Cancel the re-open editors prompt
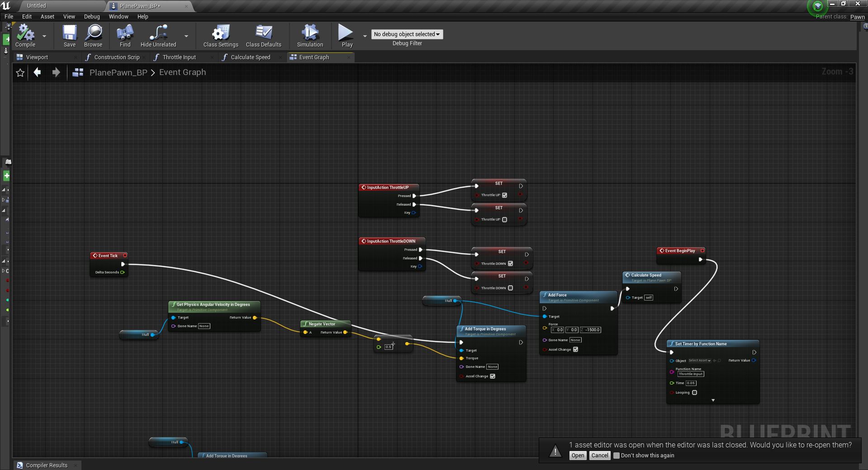The width and height of the screenshot is (868, 470). tap(600, 456)
